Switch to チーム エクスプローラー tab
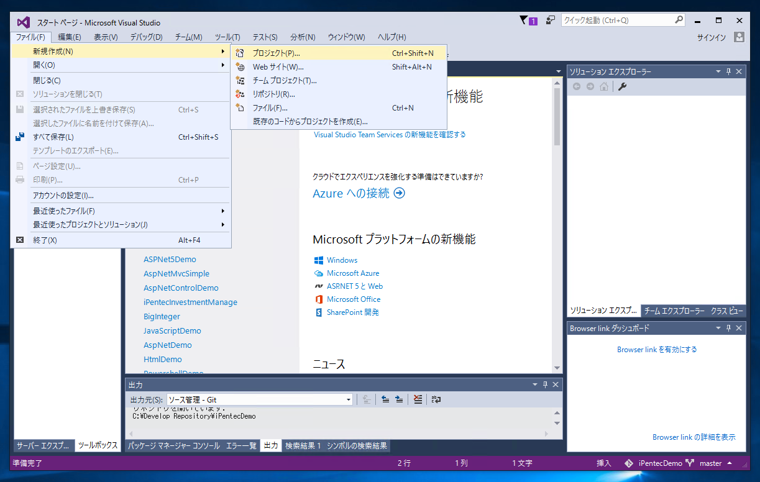This screenshot has height=482, width=760. point(674,311)
